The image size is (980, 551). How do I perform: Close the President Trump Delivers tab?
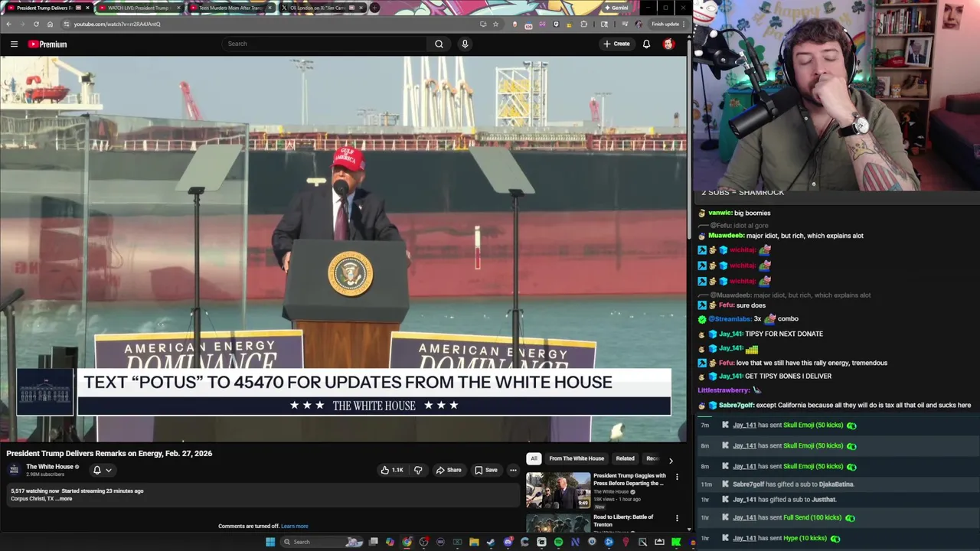[x=87, y=8]
